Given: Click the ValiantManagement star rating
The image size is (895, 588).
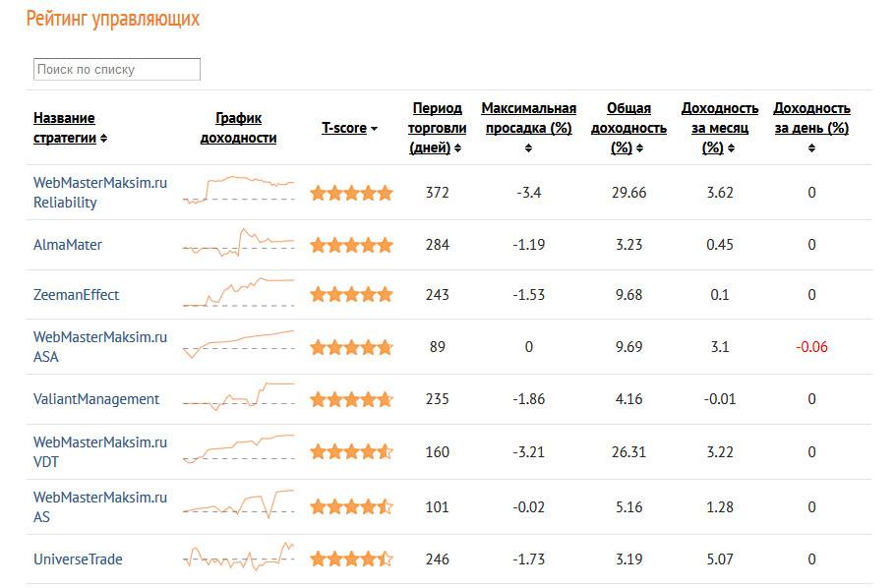Looking at the screenshot, I should point(351,400).
